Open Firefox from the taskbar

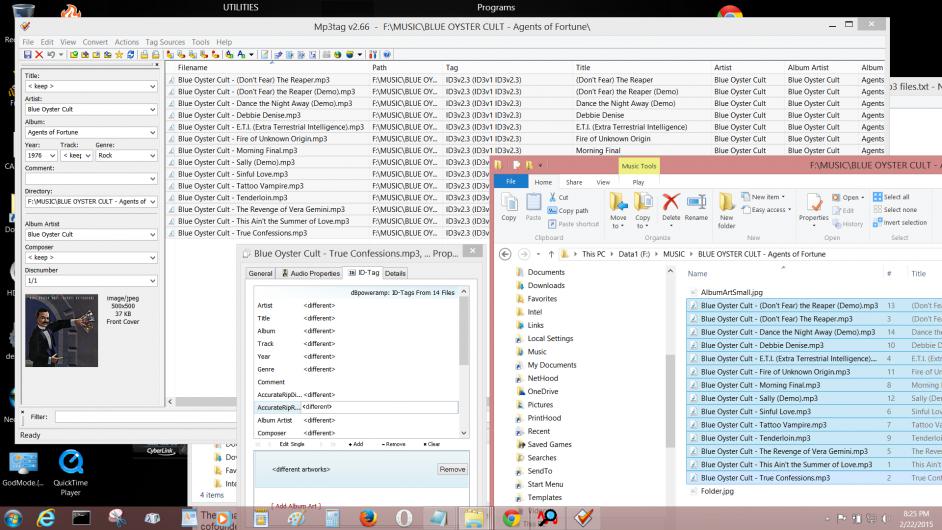pos(368,518)
